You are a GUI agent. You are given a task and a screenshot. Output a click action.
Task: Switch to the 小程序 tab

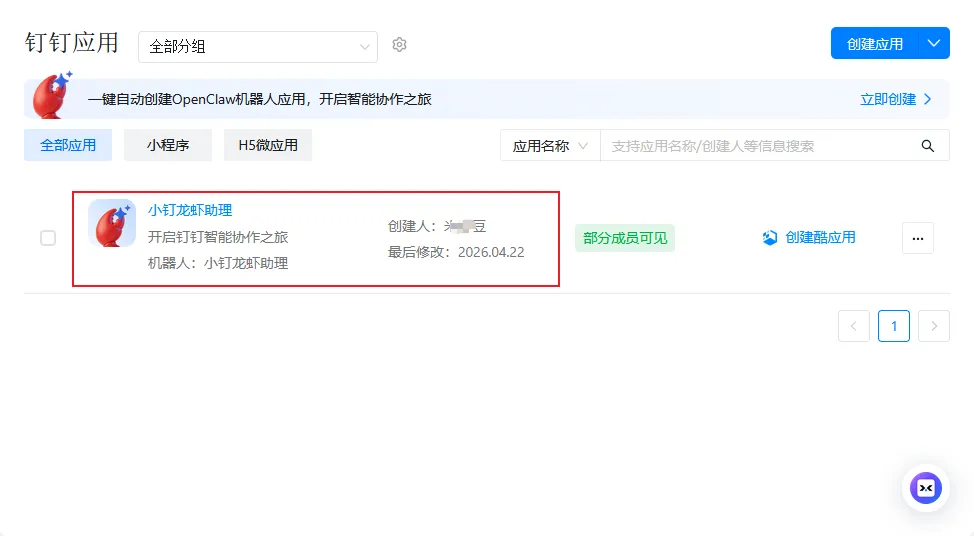pos(168,145)
